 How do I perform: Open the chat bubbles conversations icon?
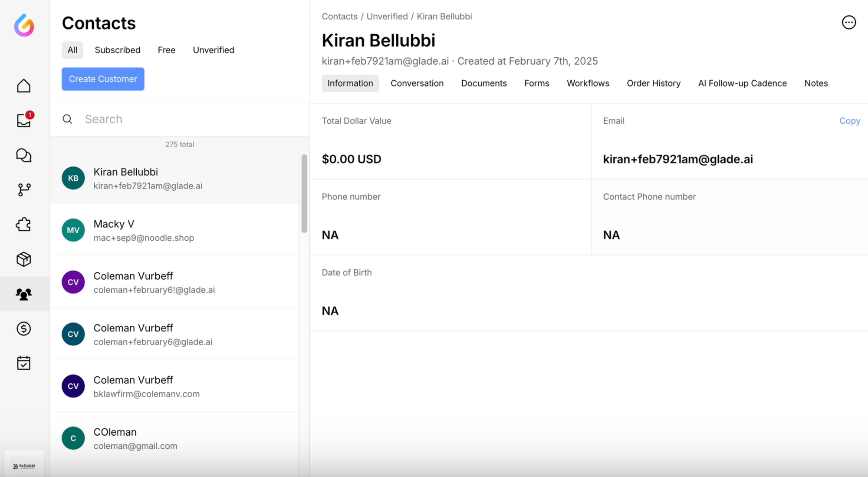point(24,155)
